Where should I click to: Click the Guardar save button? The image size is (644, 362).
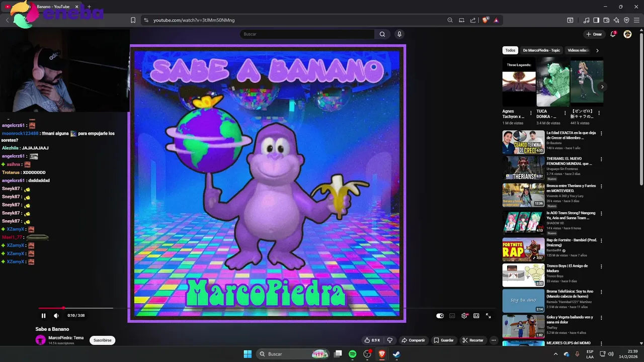444,340
